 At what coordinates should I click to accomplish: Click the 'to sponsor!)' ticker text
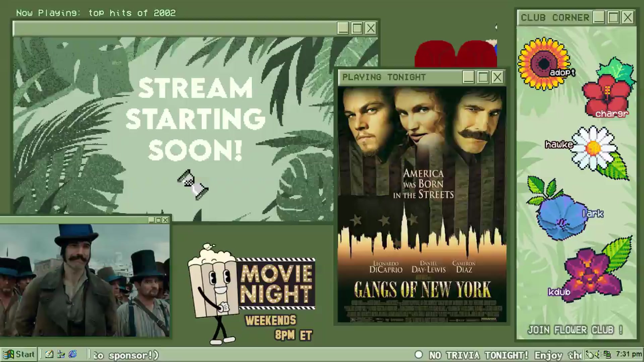(126, 355)
